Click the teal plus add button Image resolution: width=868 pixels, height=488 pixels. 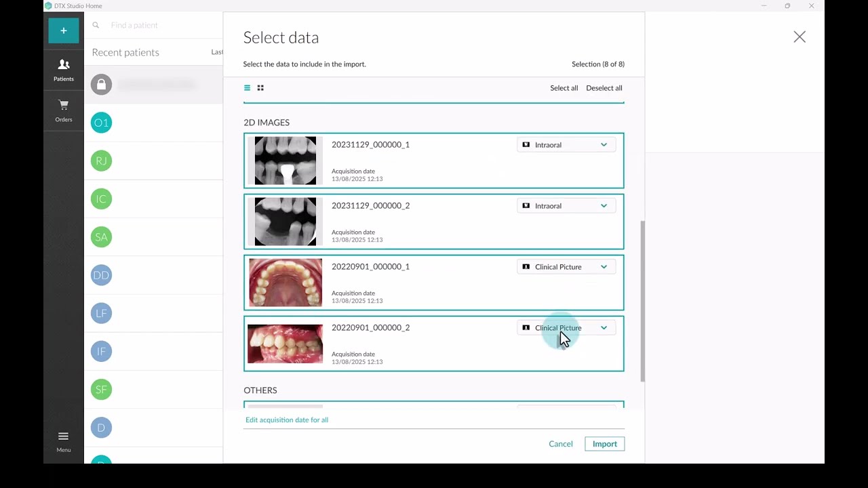(x=64, y=30)
